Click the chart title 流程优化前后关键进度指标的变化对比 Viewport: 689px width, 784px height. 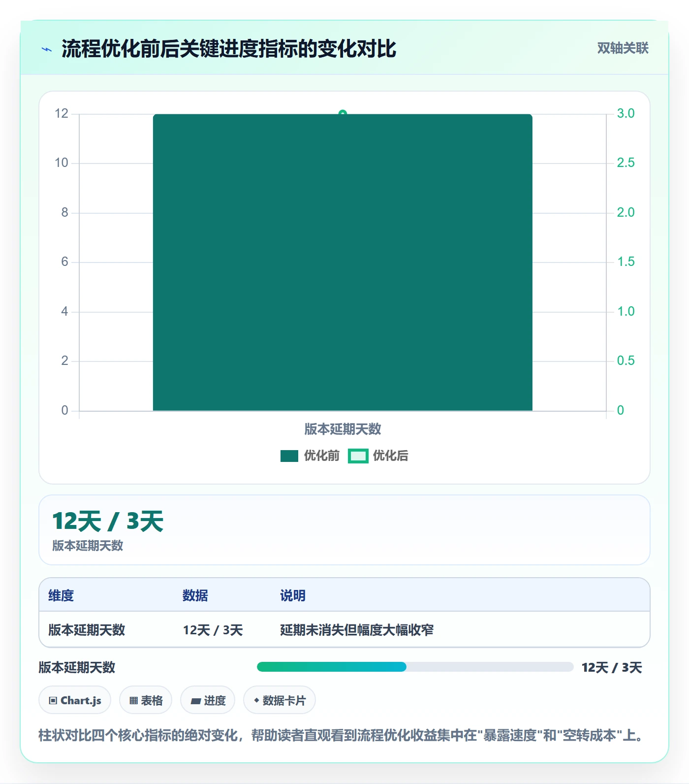click(229, 49)
